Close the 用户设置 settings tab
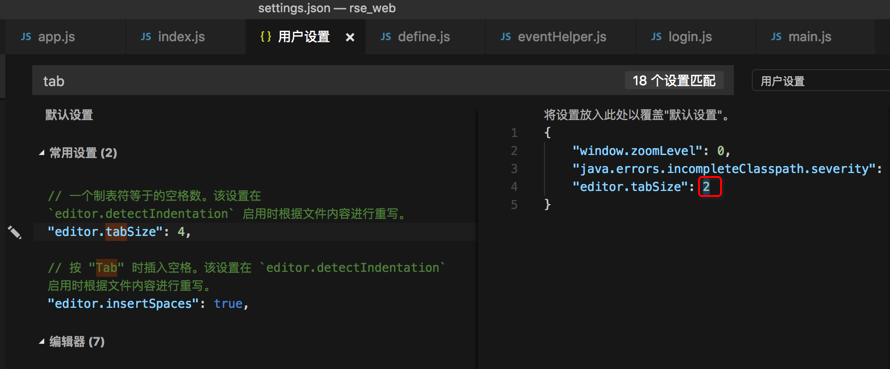The width and height of the screenshot is (890, 369). click(x=350, y=37)
